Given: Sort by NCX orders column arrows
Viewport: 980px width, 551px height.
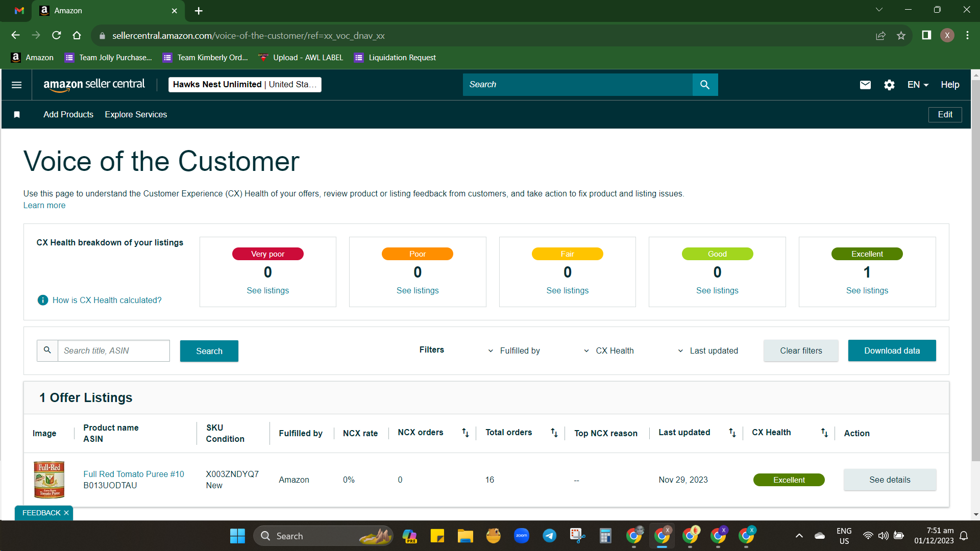Looking at the screenshot, I should [x=465, y=433].
